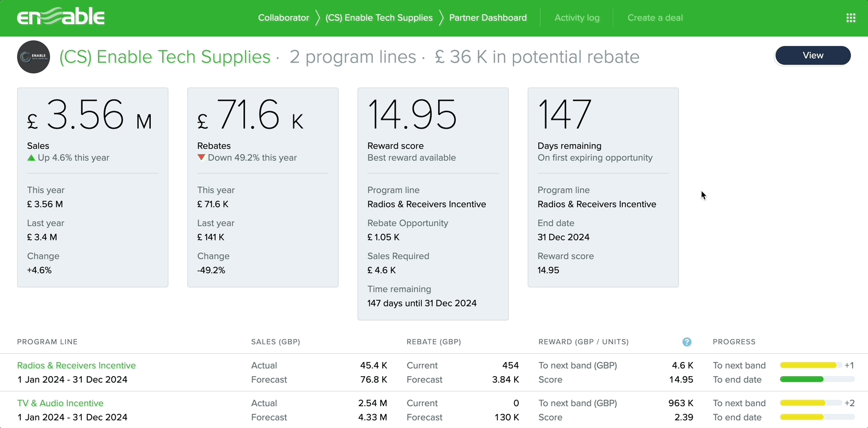The image size is (868, 428).
Task: Click the Sales change value +4.6%
Action: coord(39,270)
